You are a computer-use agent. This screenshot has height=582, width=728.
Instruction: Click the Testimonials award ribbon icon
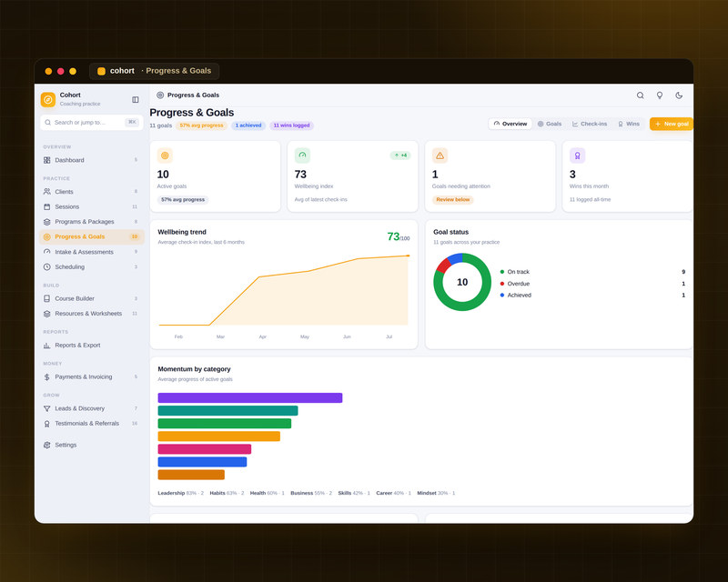coord(47,423)
